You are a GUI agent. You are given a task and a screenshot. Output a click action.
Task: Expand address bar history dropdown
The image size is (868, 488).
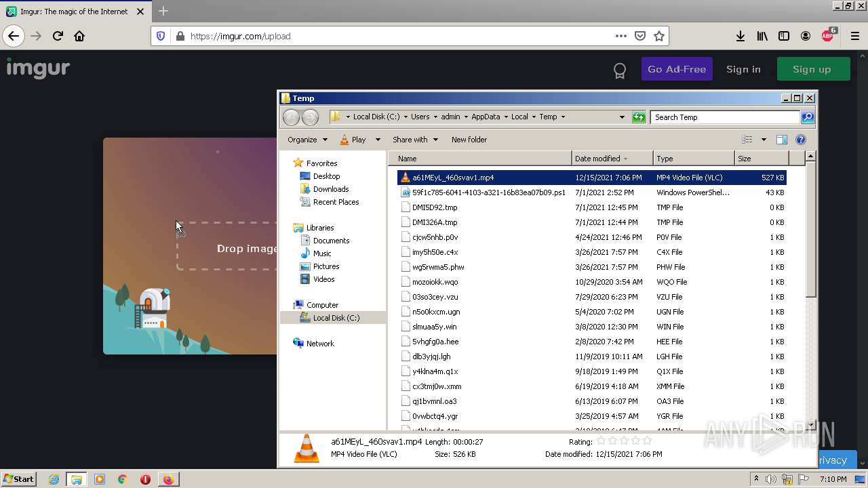click(622, 117)
